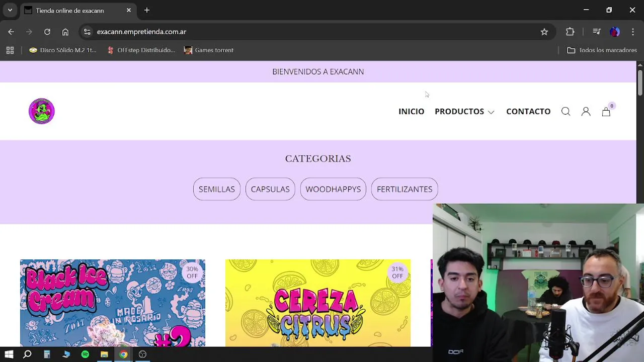Open File Explorer from taskbar

pyautogui.click(x=104, y=354)
